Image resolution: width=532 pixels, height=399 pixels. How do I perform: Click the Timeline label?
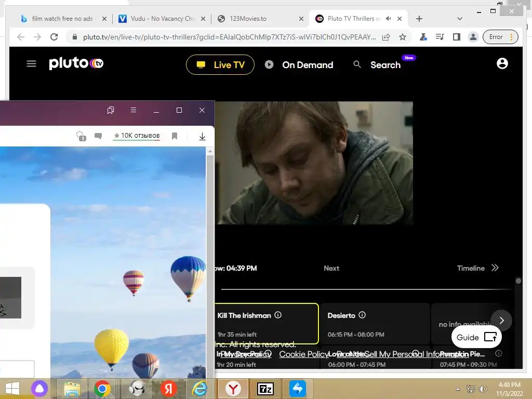click(x=471, y=268)
